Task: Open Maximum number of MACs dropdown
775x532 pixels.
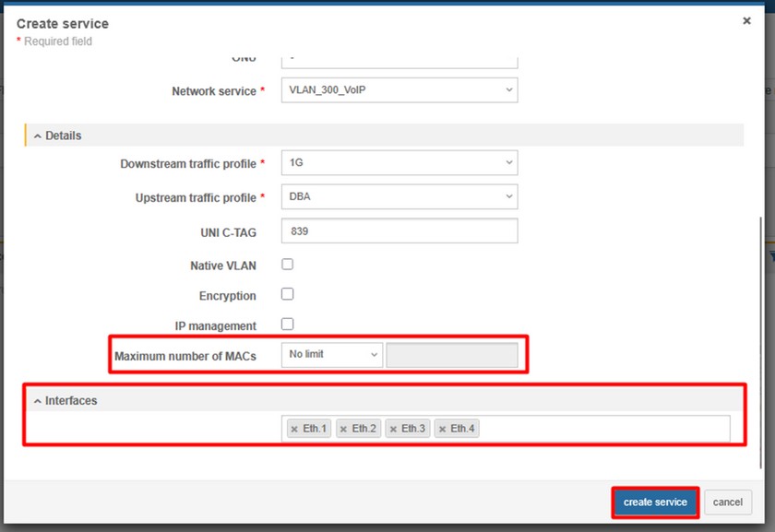Action: coord(331,355)
